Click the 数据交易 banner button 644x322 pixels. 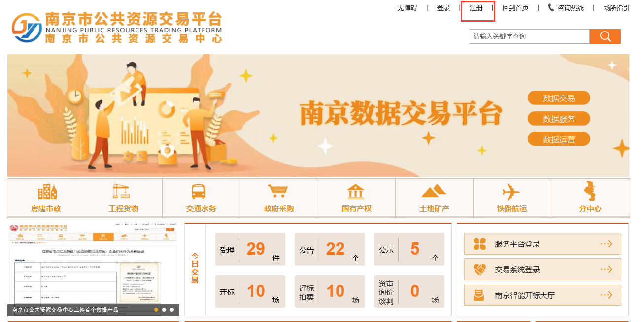559,98
